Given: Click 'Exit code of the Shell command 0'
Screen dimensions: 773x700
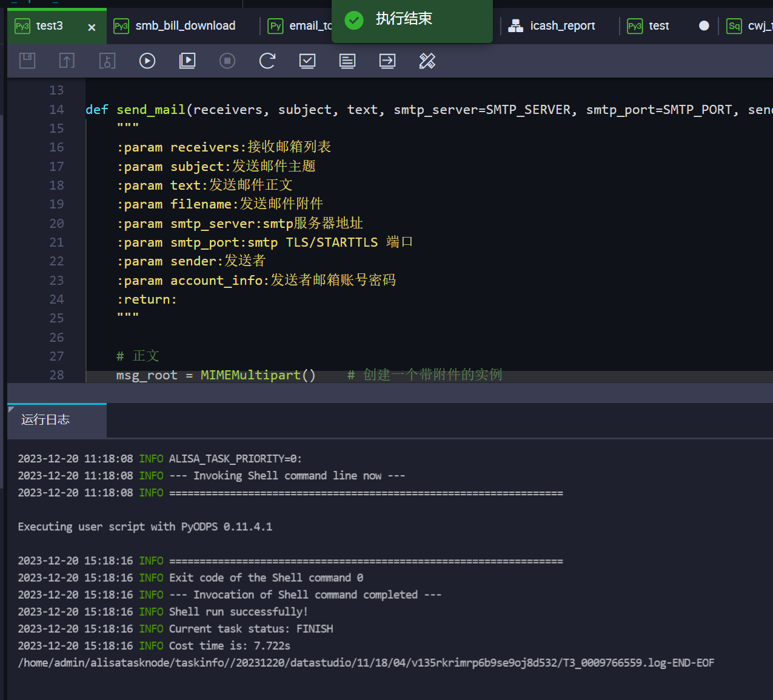Looking at the screenshot, I should 190,578.
